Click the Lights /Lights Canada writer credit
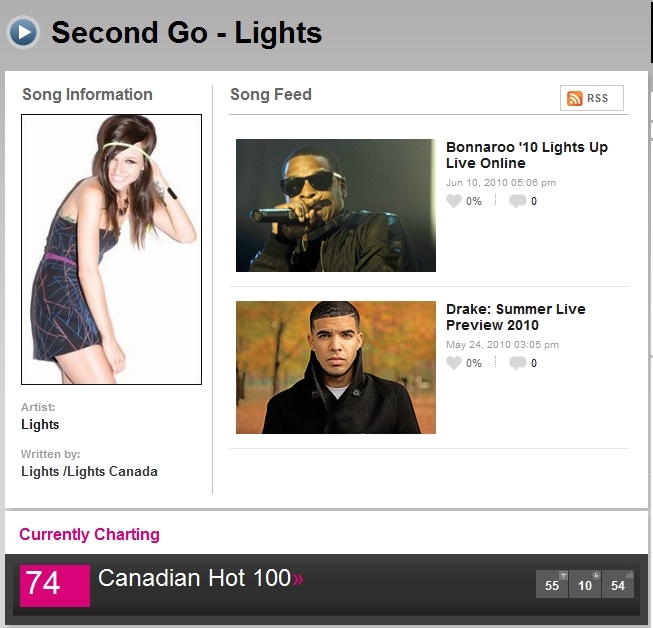 pyautogui.click(x=89, y=471)
